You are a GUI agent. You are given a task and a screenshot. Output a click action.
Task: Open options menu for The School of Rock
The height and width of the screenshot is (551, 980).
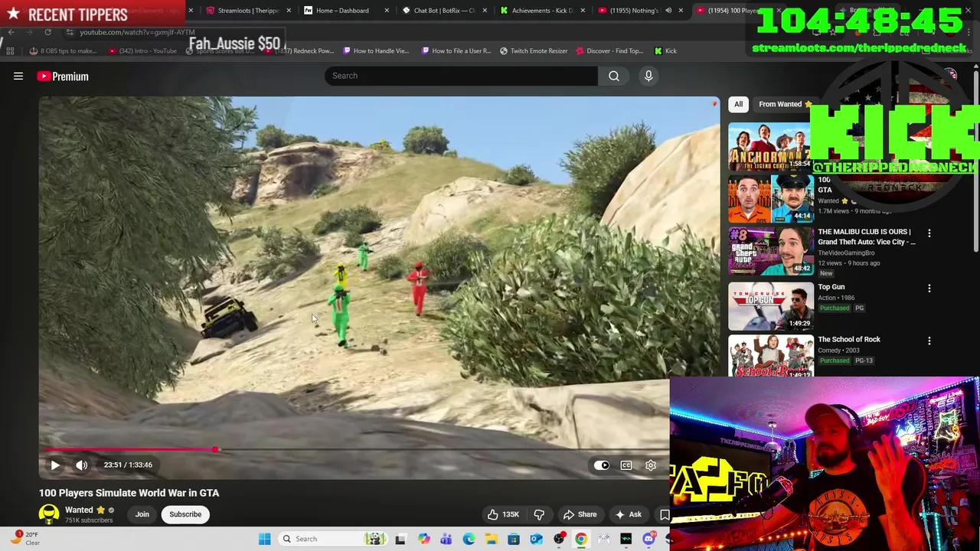(x=929, y=341)
